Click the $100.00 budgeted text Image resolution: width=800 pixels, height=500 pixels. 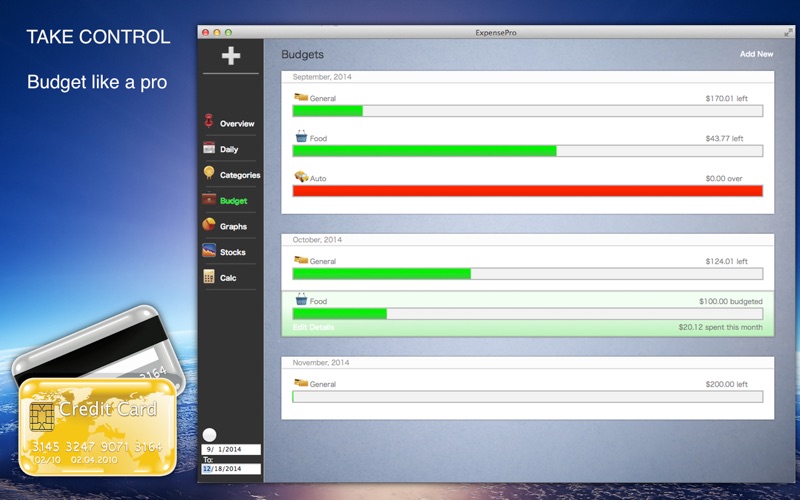point(731,302)
